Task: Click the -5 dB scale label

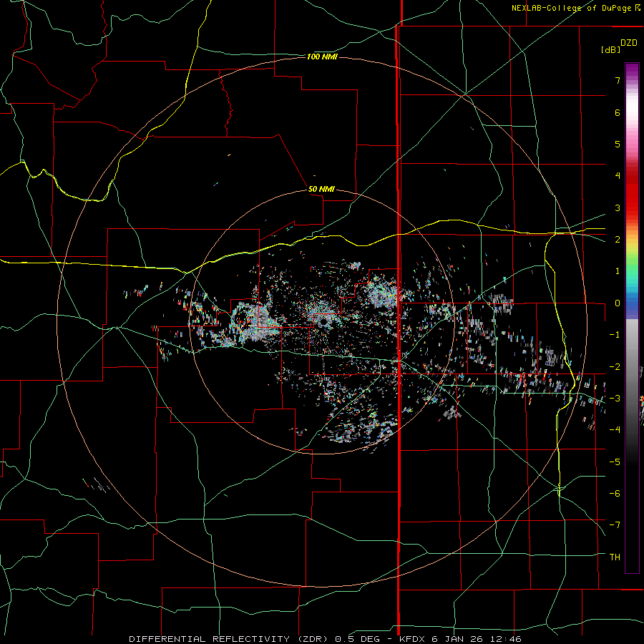Action: [x=615, y=462]
